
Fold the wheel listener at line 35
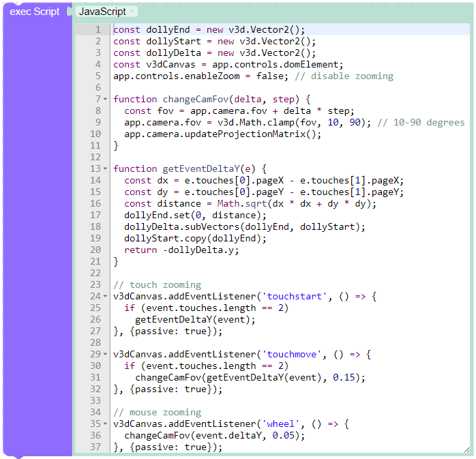[105, 424]
